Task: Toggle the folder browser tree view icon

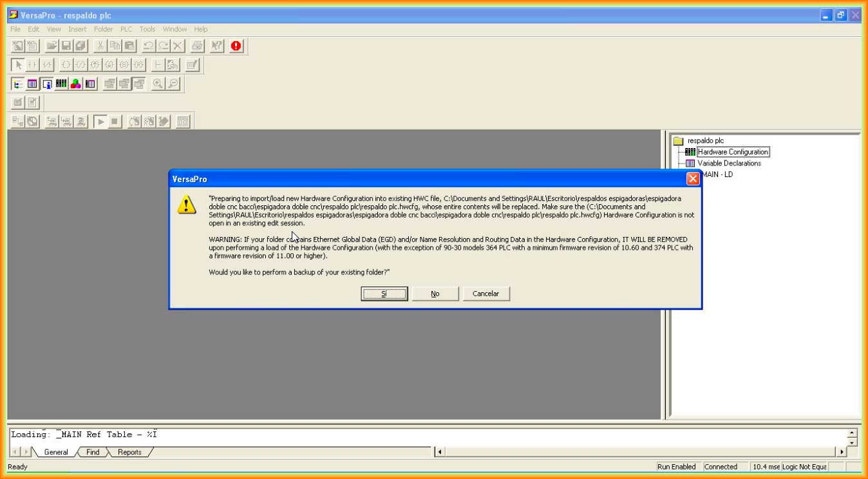Action: pyautogui.click(x=17, y=84)
